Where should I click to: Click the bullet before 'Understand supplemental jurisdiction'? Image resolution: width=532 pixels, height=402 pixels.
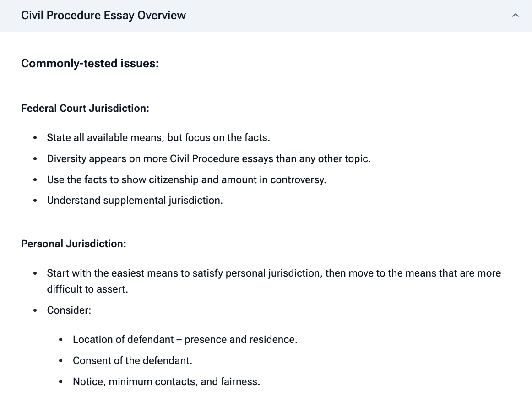tap(35, 201)
